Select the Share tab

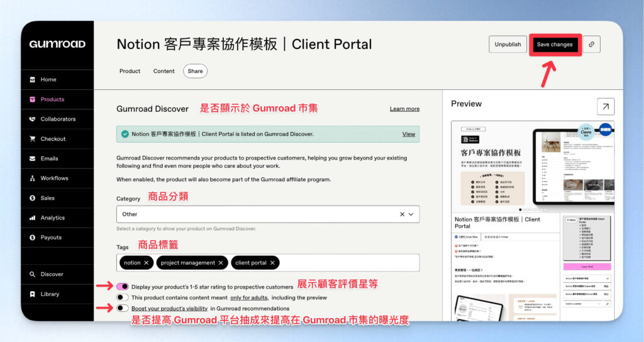[195, 71]
